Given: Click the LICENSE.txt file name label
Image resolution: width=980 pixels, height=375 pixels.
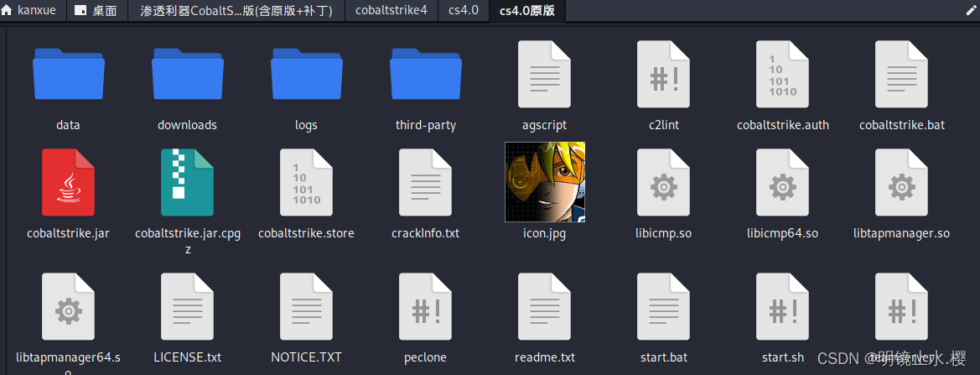Looking at the screenshot, I should tap(188, 357).
